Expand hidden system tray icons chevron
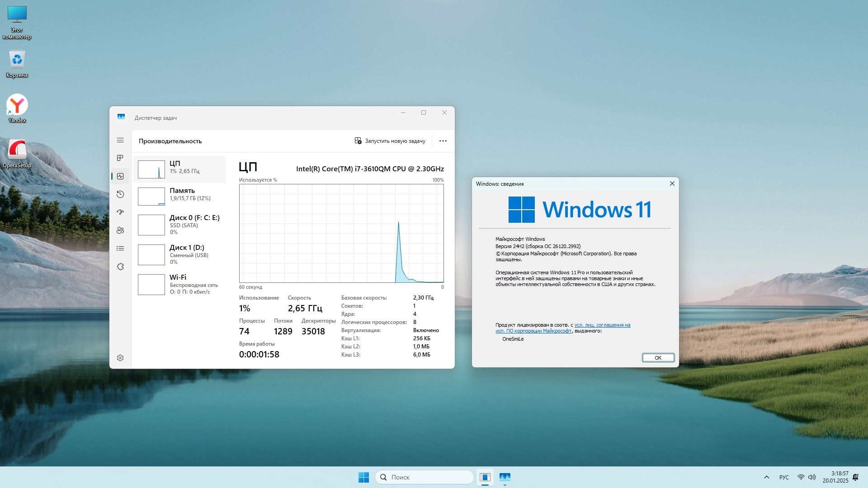The height and width of the screenshot is (488, 868). click(x=766, y=477)
